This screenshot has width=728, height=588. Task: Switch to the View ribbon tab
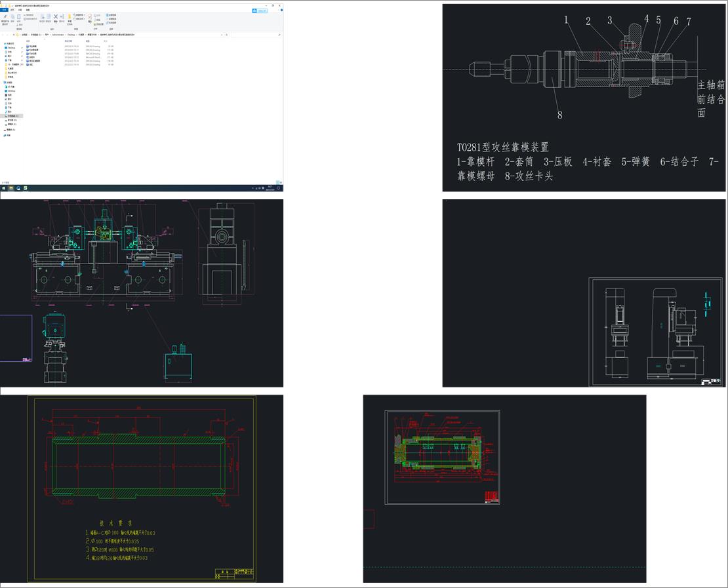[x=28, y=10]
